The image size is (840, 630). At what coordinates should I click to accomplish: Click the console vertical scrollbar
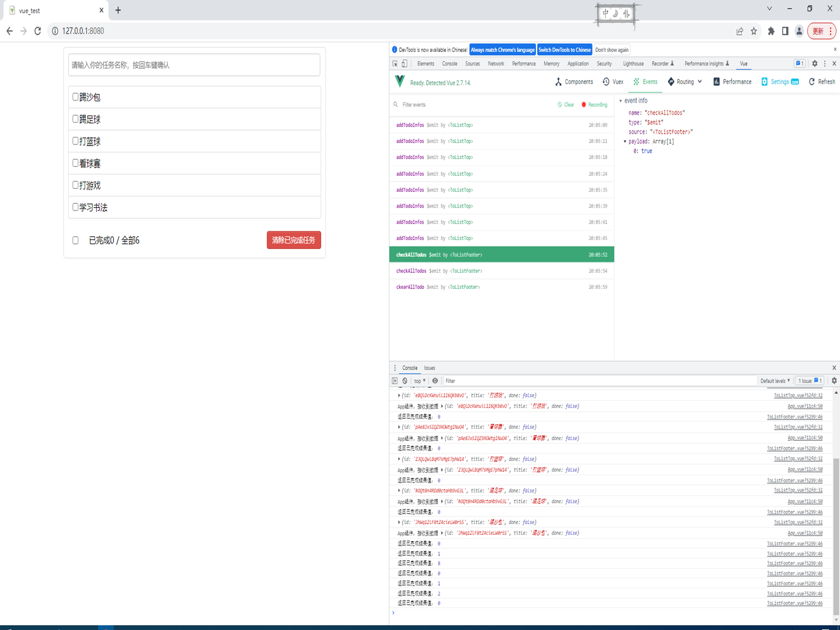tap(836, 536)
